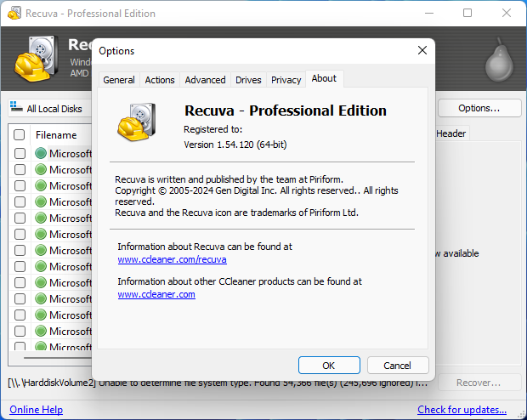
Task: Click the Filename column header
Action: (61, 135)
